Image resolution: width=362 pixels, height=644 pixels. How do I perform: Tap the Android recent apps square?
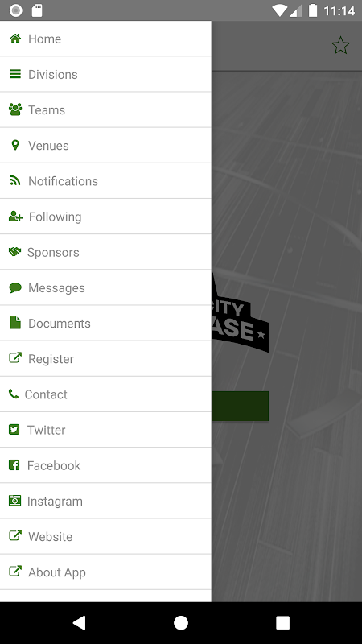tap(282, 622)
